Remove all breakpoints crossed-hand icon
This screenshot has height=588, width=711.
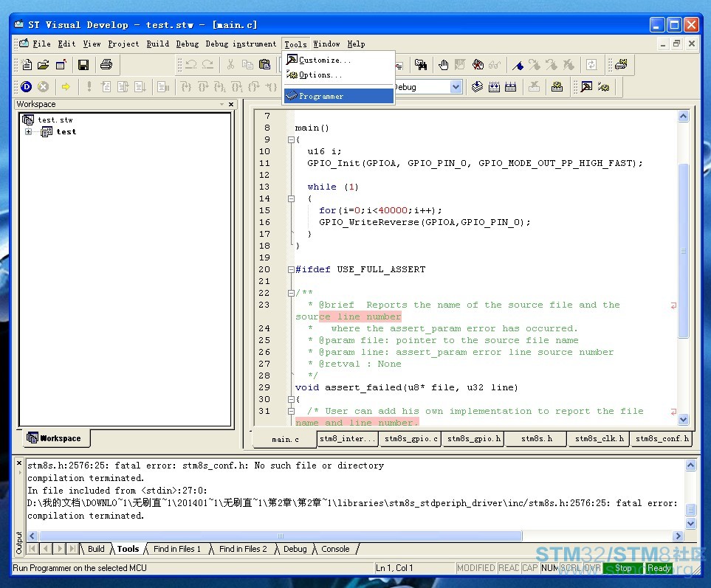click(x=478, y=65)
